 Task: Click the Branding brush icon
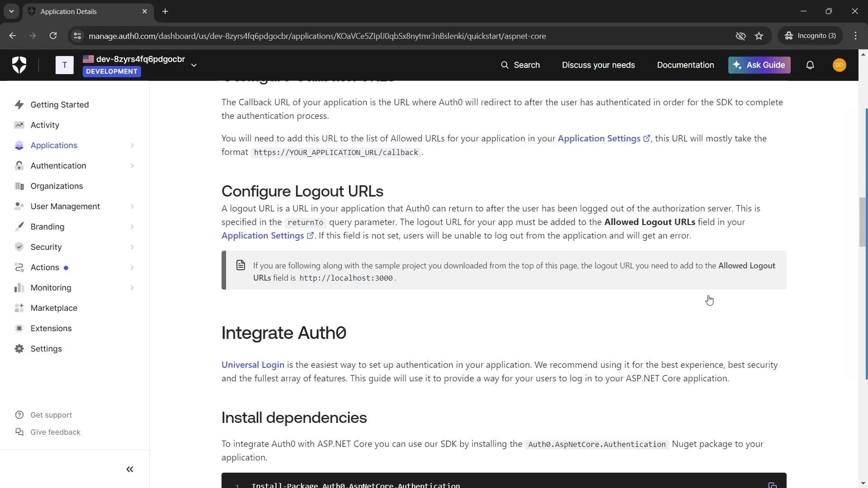(x=19, y=226)
